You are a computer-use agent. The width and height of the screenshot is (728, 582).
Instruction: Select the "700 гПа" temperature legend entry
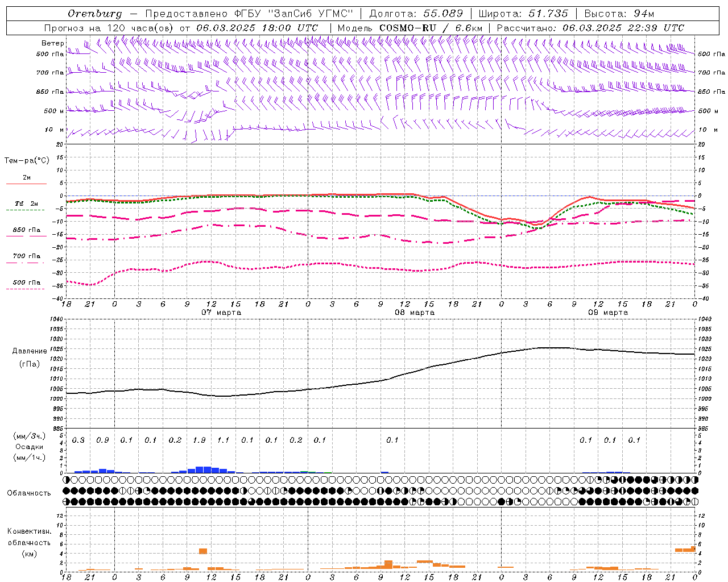[x=26, y=256]
